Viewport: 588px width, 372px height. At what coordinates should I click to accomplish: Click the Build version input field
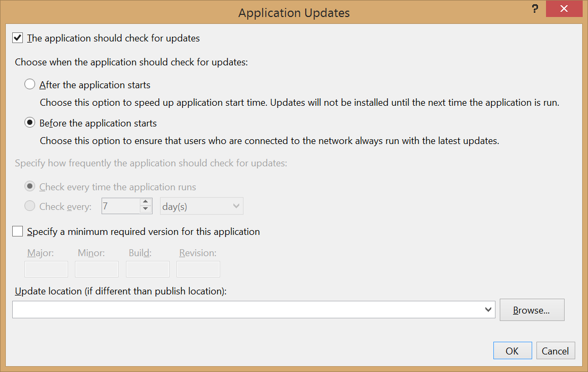tap(147, 269)
